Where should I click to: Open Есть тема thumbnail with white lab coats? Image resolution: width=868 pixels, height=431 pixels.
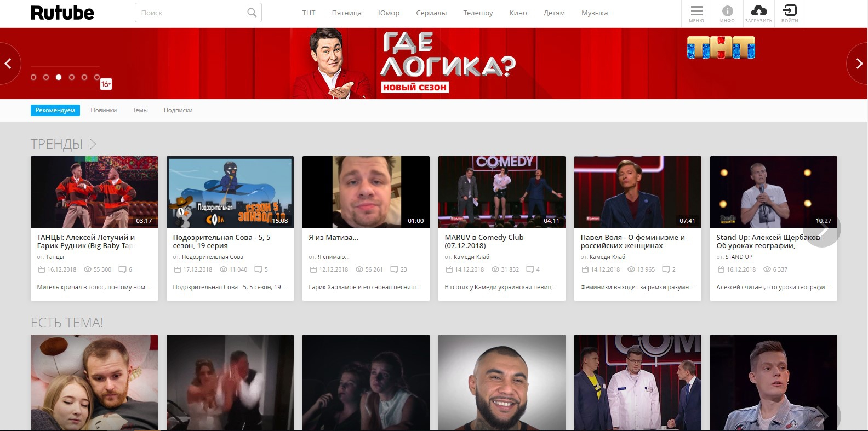638,382
